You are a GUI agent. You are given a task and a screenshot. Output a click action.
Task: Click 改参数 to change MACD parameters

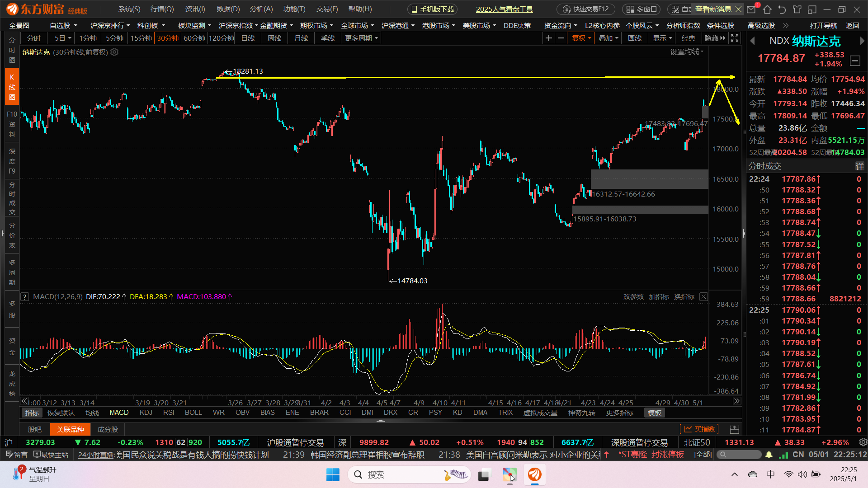pyautogui.click(x=633, y=296)
